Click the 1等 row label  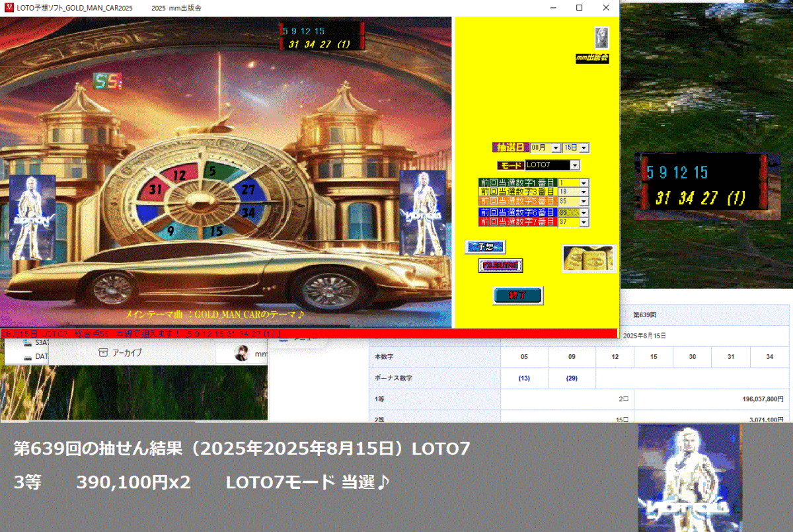[379, 399]
